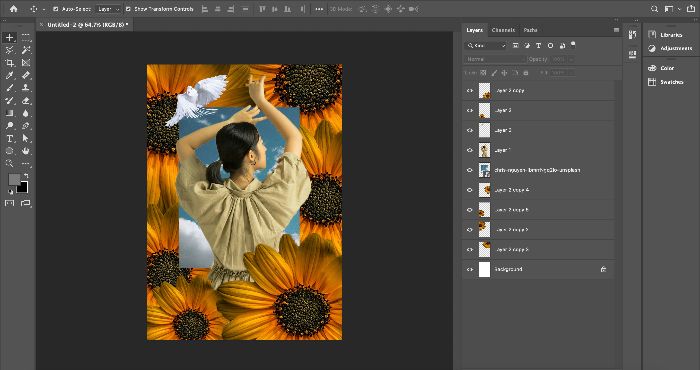Switch to the Channels tab

(x=504, y=30)
